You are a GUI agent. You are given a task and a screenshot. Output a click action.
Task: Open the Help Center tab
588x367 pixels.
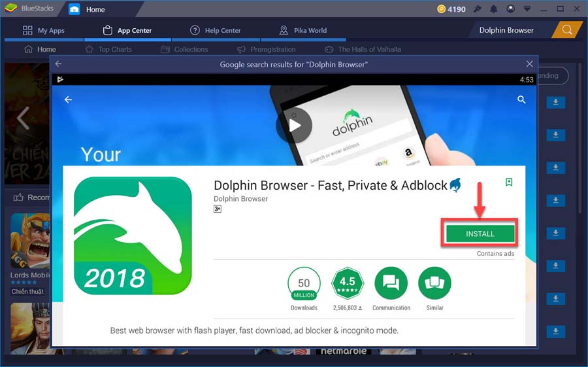[216, 31]
